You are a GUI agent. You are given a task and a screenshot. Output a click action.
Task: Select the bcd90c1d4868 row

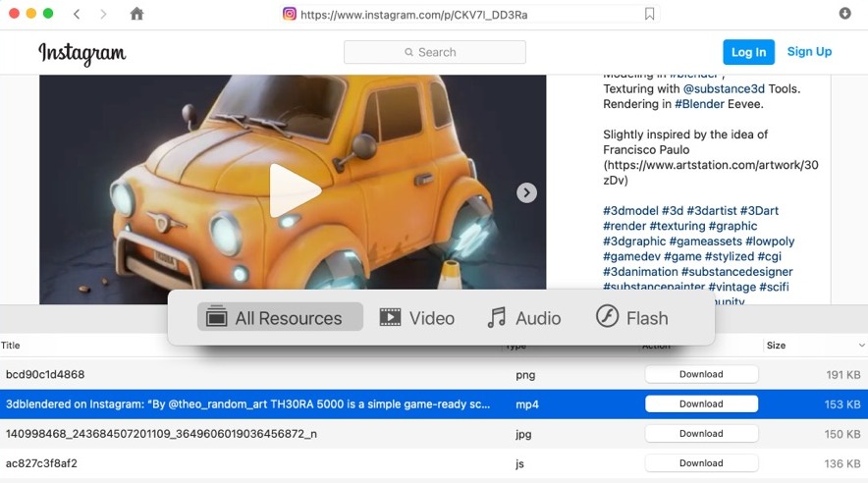click(x=434, y=375)
